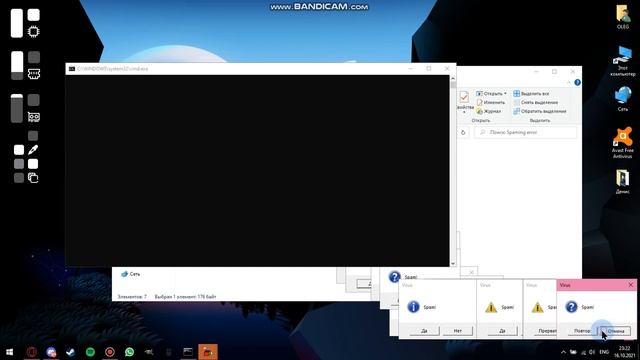
Task: Open the Денис folder on the desktop
Action: click(x=622, y=182)
